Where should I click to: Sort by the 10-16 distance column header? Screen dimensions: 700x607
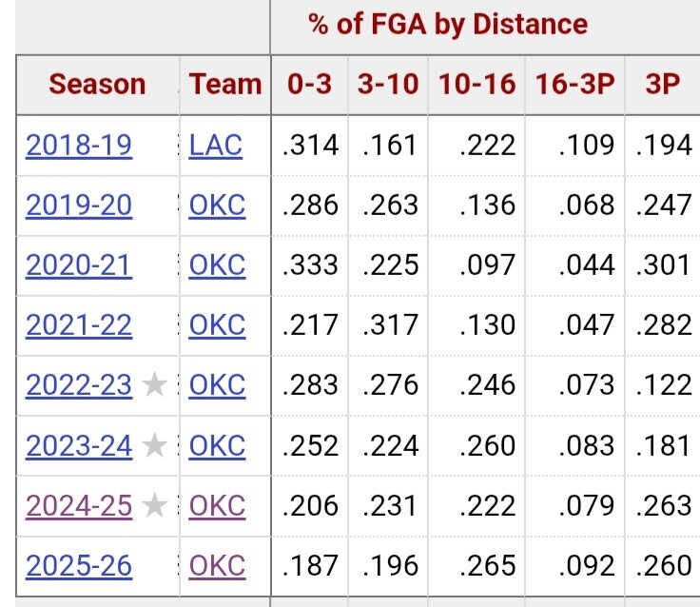[476, 84]
